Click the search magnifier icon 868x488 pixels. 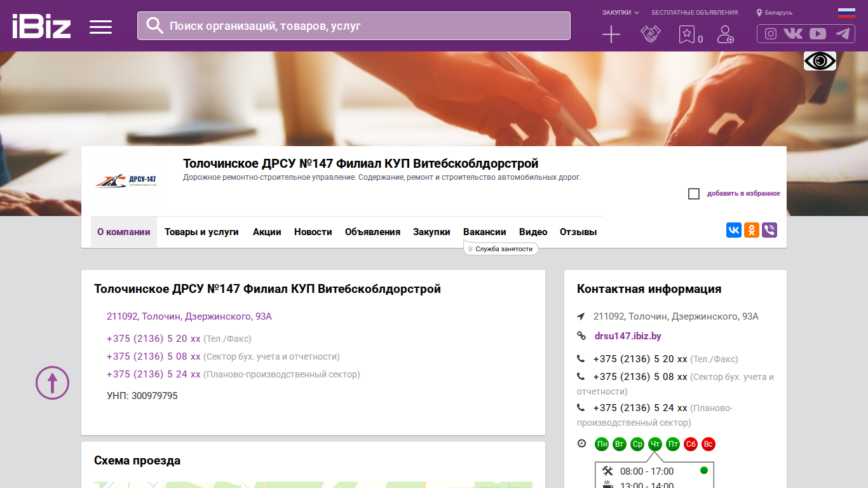(155, 25)
